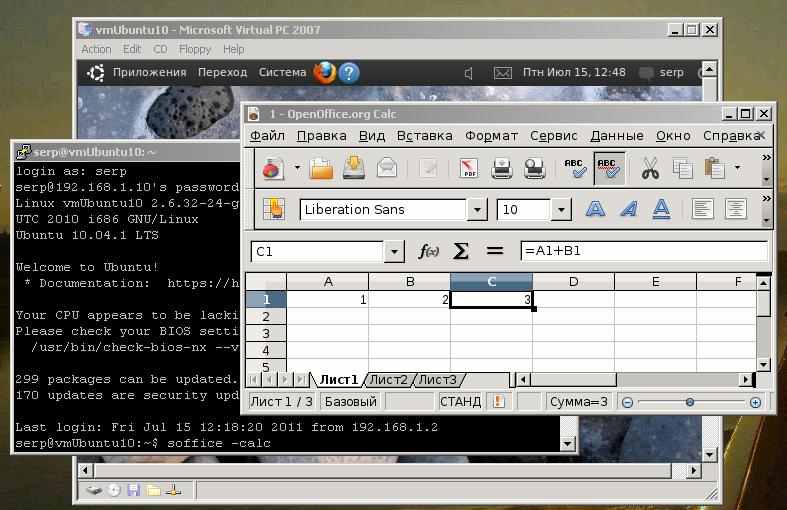787x510 pixels.
Task: Switch to the Лист3 sheet tab
Action: coord(438,380)
